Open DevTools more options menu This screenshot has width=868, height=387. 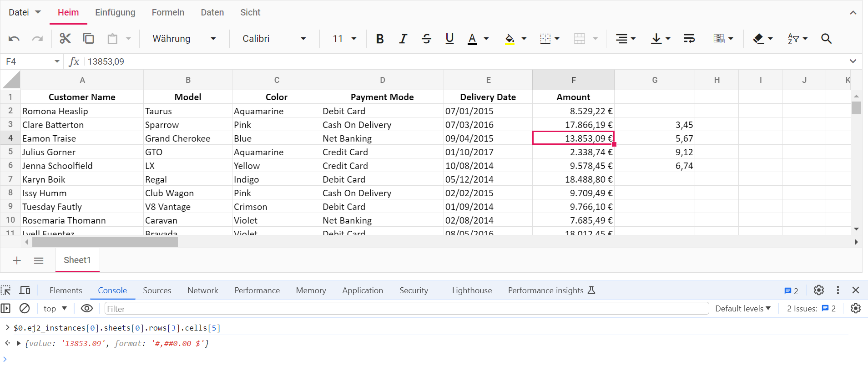[x=838, y=290]
